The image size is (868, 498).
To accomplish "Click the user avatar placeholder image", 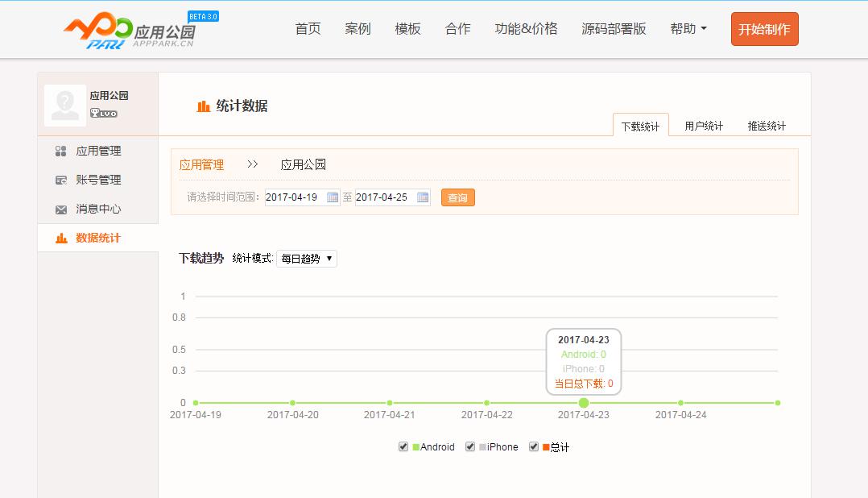I will click(64, 105).
